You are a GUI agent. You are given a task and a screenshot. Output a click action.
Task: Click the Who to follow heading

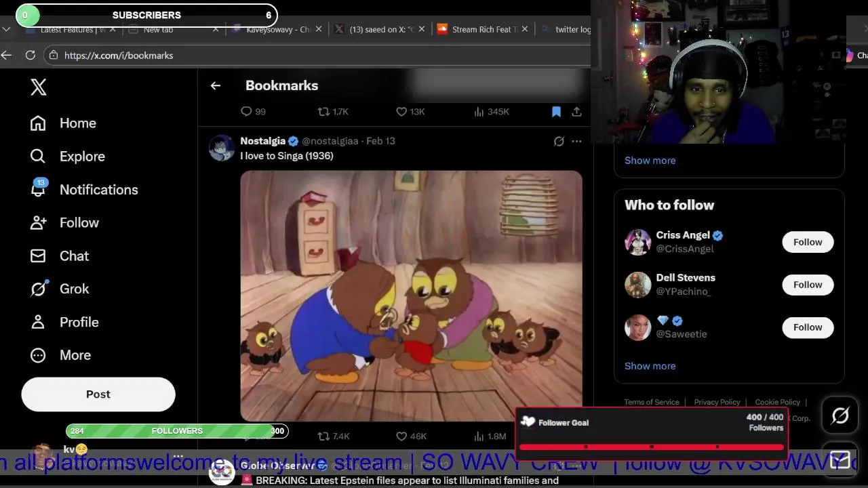(x=669, y=205)
